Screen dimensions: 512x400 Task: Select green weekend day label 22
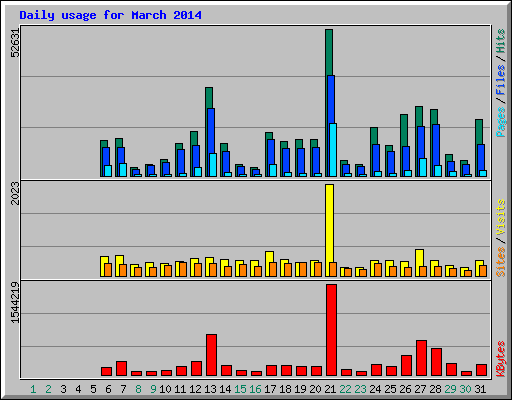(345, 389)
